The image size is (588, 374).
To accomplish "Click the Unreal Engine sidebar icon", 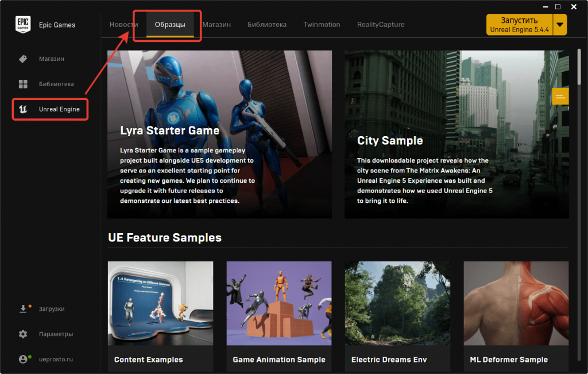I will pyautogui.click(x=23, y=109).
